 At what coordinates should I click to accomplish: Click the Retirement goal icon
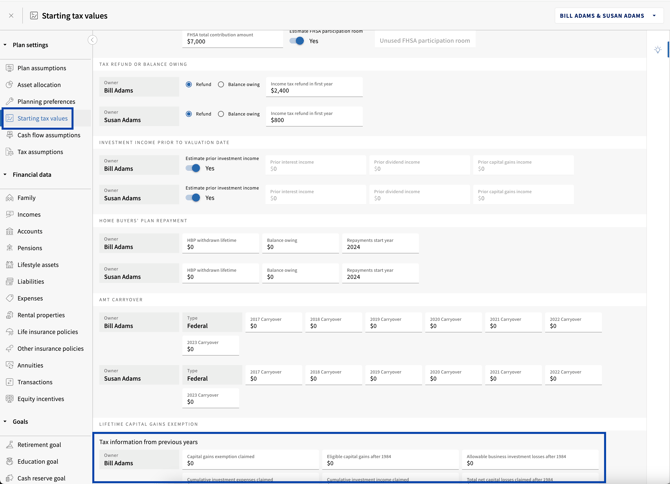(9, 445)
